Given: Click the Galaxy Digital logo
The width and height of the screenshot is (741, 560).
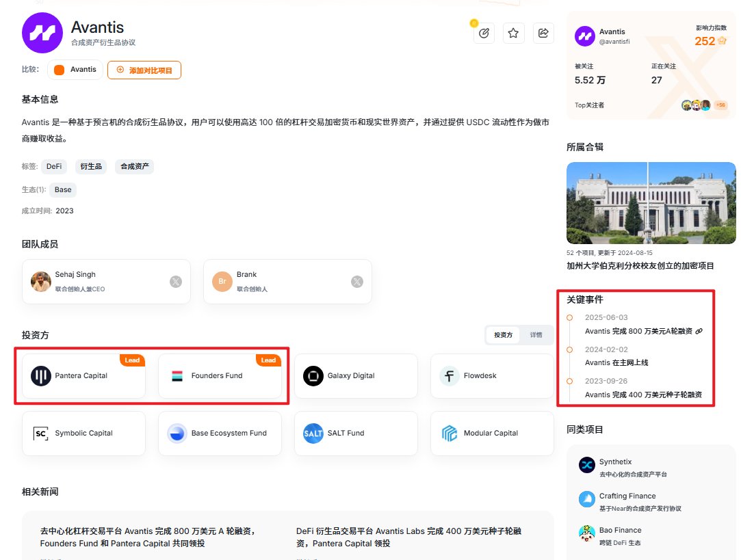Looking at the screenshot, I should click(x=313, y=376).
